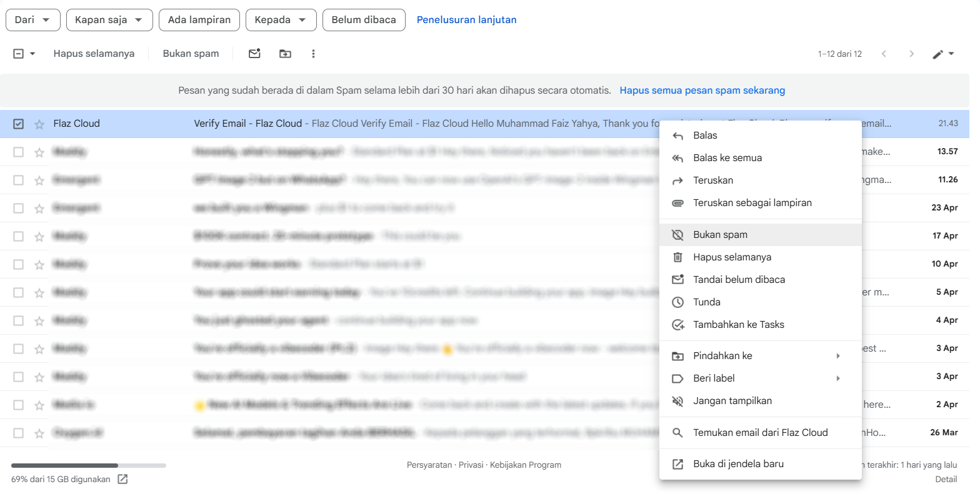Open the Penelusuran lanjutan advanced search
The image size is (980, 494).
click(466, 20)
